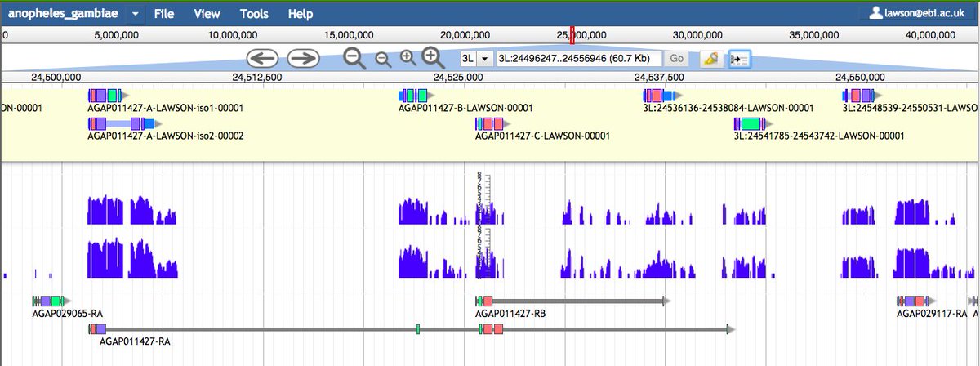
Task: Select 3L:24541785-24543742-LAWSON-00001 annotation glyph
Action: point(753,123)
